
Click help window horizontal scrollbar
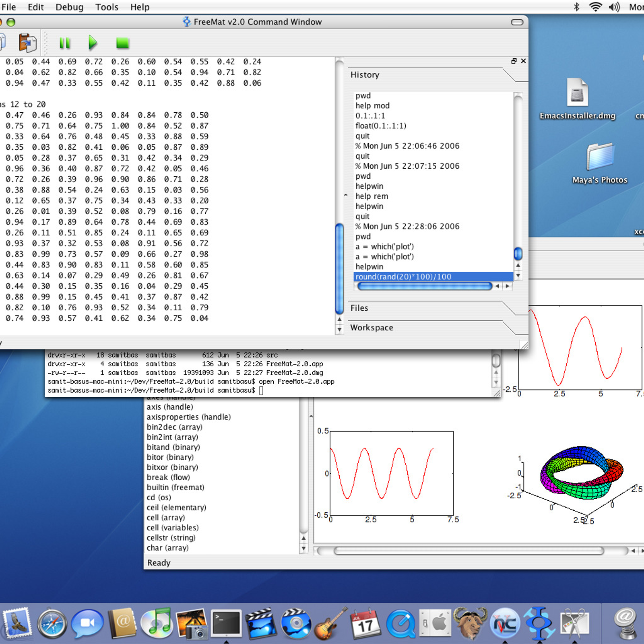point(469,551)
